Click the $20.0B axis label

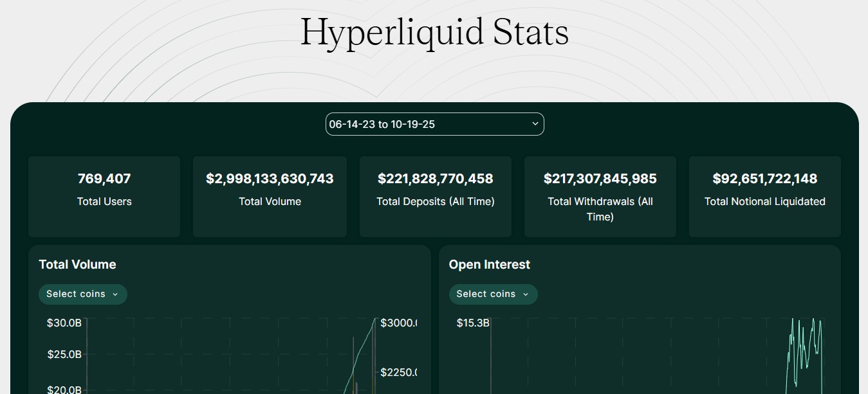(64, 390)
